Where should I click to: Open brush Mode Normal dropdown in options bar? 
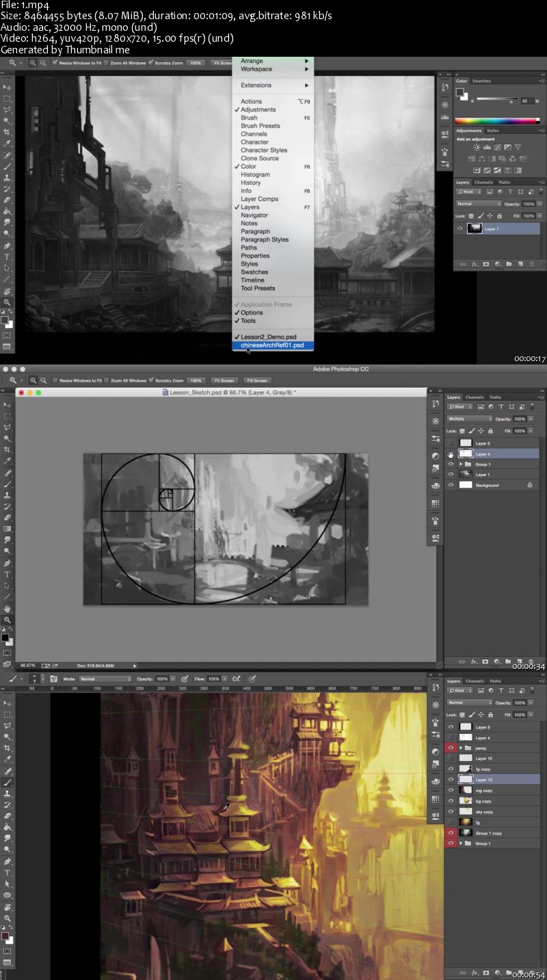coord(105,679)
